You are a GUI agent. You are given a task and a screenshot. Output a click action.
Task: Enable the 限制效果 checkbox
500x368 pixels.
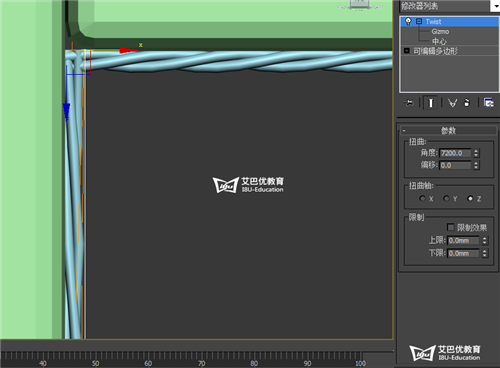450,227
